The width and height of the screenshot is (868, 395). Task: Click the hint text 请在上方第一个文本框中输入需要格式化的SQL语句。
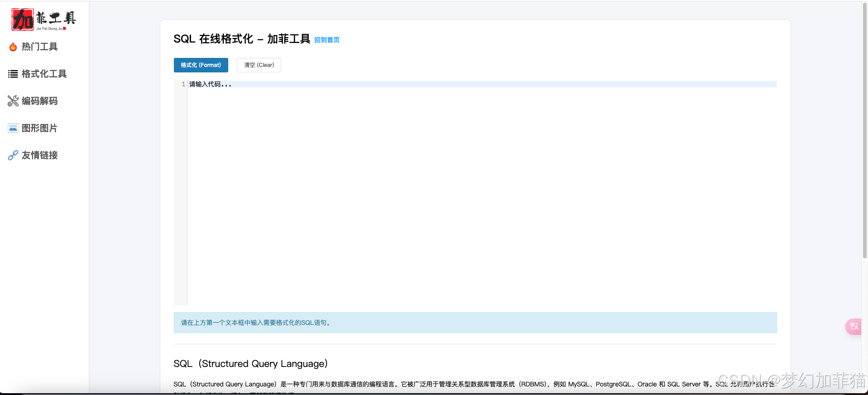point(257,323)
